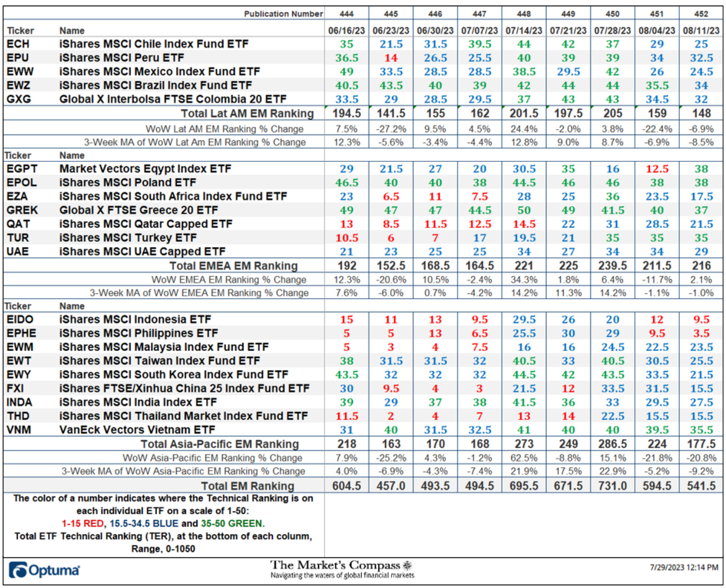Click the Total EM Ranking label

tap(248, 486)
